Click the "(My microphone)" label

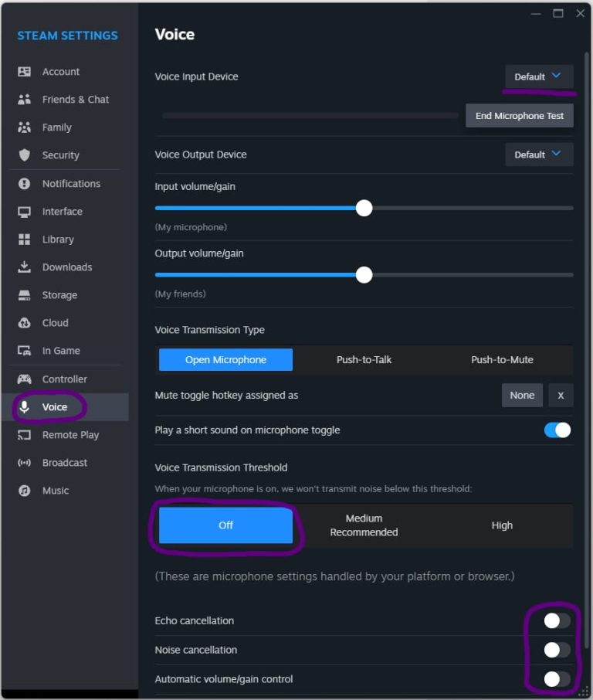pos(191,227)
